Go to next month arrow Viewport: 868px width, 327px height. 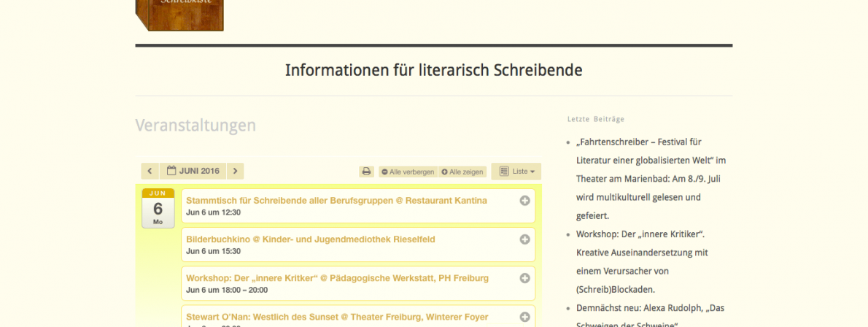coord(235,172)
